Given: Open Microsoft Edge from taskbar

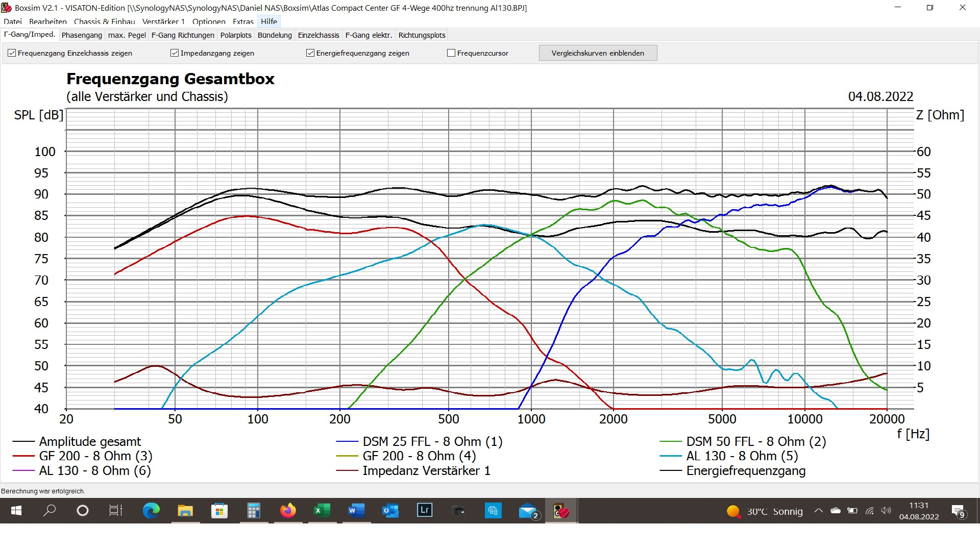Looking at the screenshot, I should point(151,511).
